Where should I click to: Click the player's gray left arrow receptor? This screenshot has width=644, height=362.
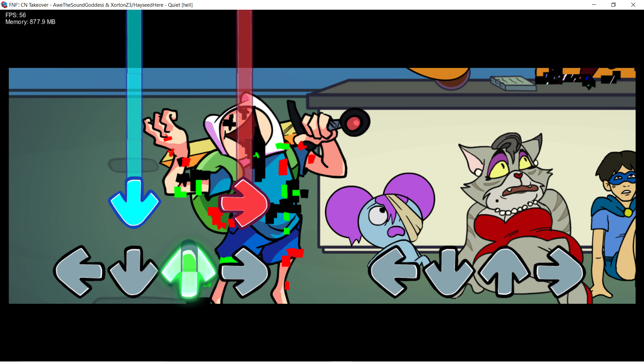pos(394,272)
